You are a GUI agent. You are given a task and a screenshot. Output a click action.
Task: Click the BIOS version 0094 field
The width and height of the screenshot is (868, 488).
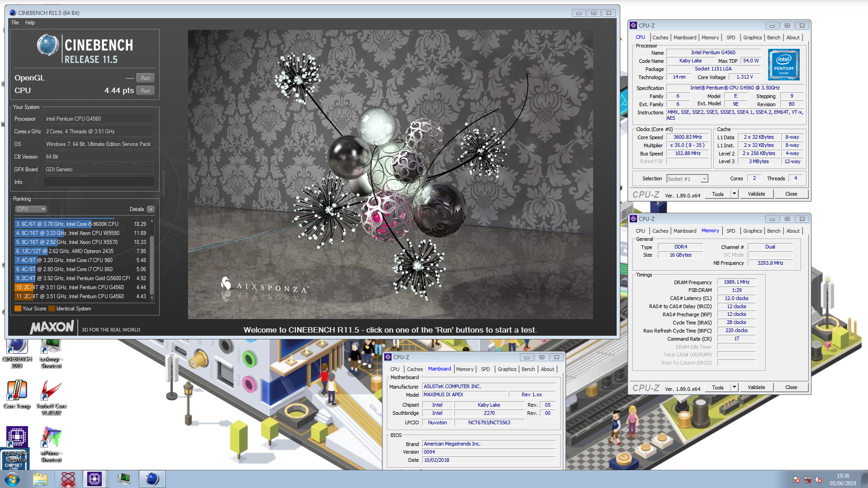tap(489, 452)
